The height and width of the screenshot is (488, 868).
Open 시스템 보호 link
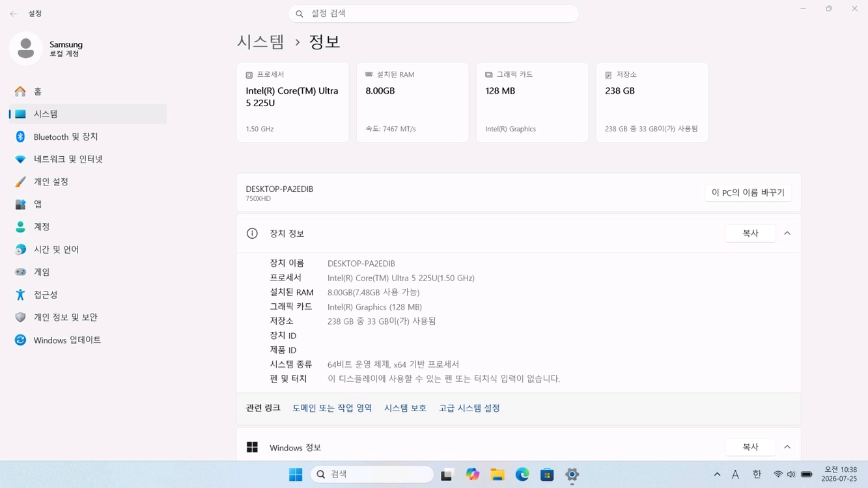click(405, 408)
